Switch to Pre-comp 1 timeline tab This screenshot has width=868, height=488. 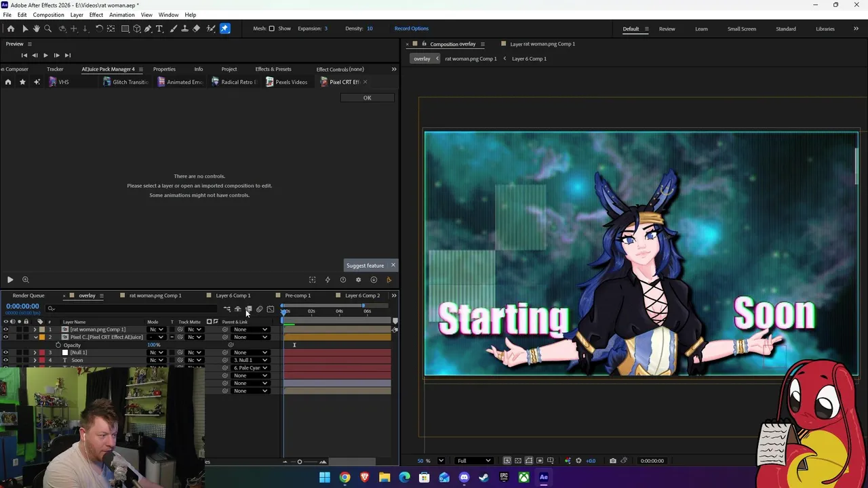298,296
